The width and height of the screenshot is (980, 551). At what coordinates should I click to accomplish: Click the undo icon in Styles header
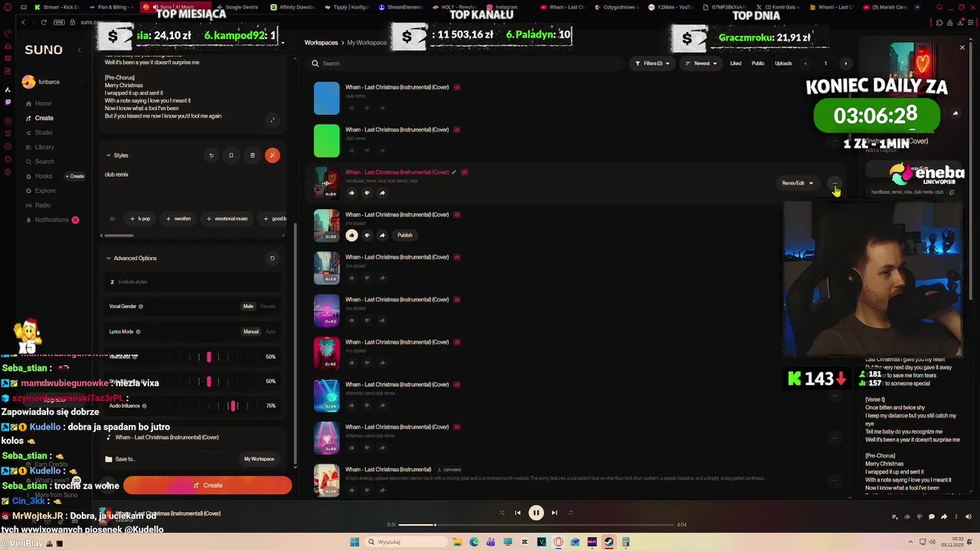(x=211, y=155)
